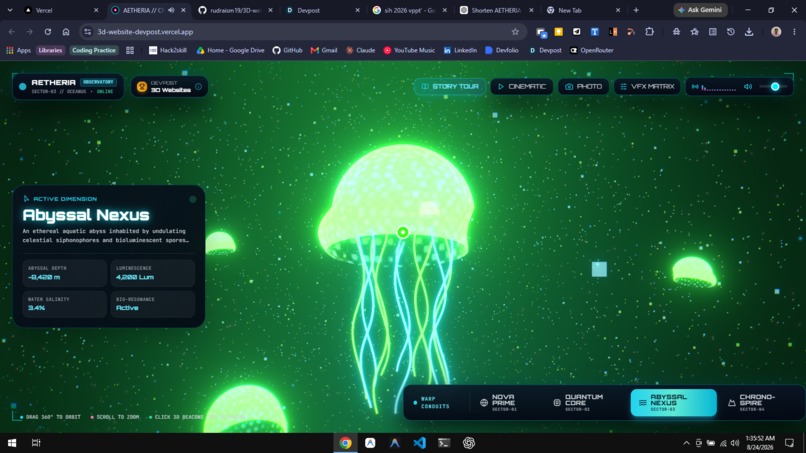Click the Abyssal Depth stat card
The width and height of the screenshot is (806, 453).
(65, 273)
